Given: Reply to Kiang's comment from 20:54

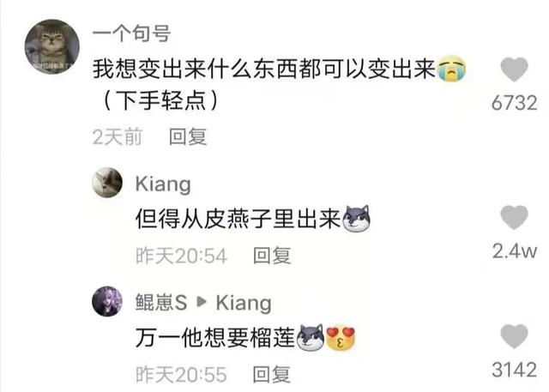Looking at the screenshot, I should pos(272,256).
